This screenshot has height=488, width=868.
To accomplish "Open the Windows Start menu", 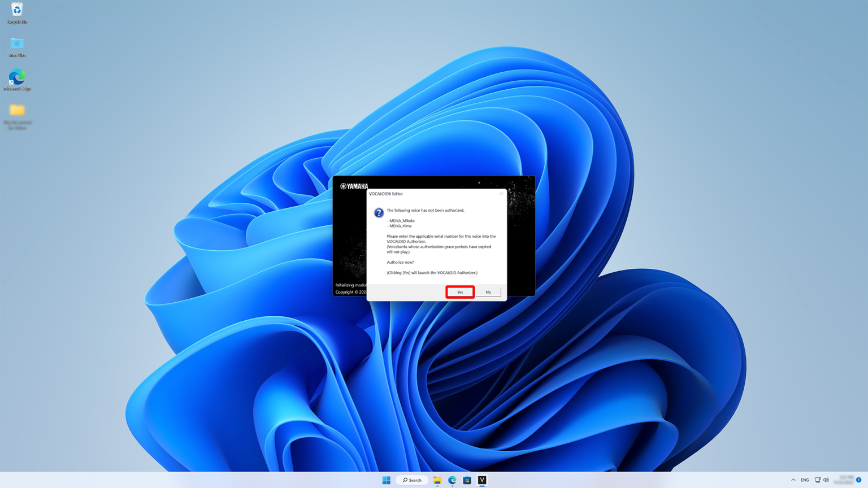I will [387, 480].
